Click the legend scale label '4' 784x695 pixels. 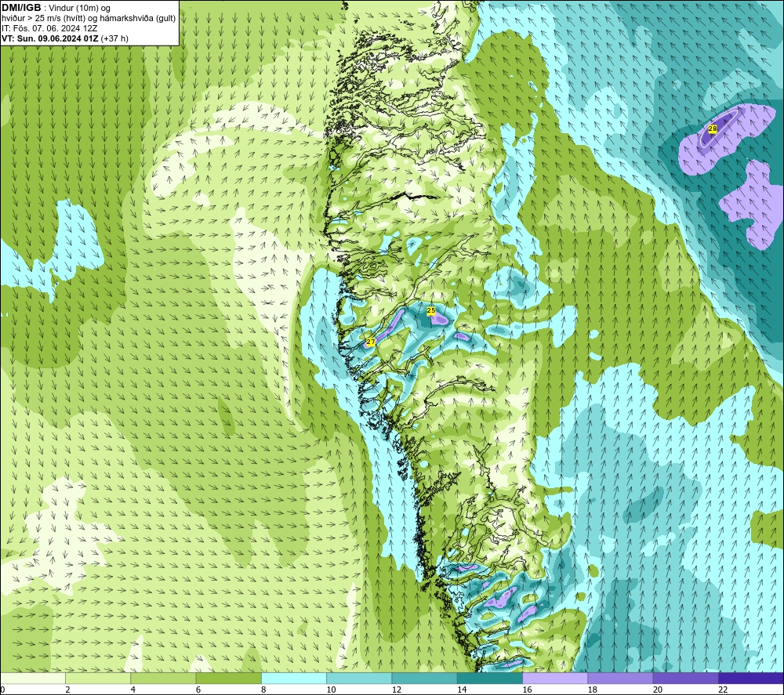(133, 690)
